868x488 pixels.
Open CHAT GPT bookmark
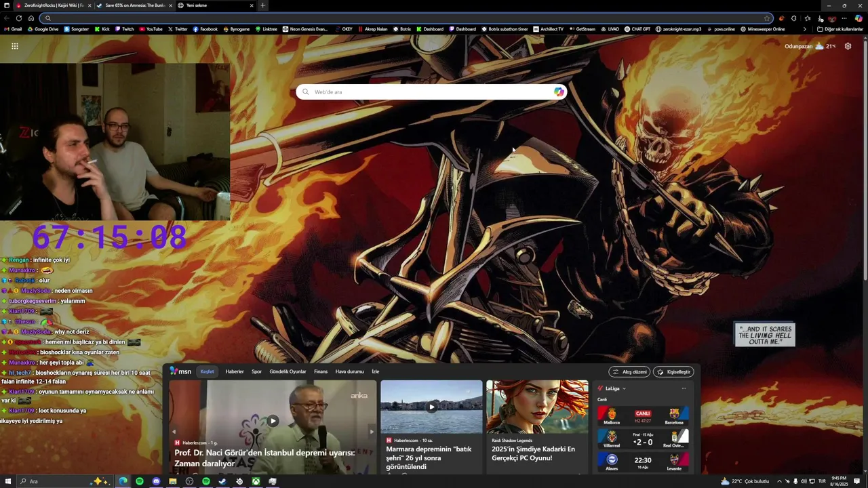coord(637,29)
